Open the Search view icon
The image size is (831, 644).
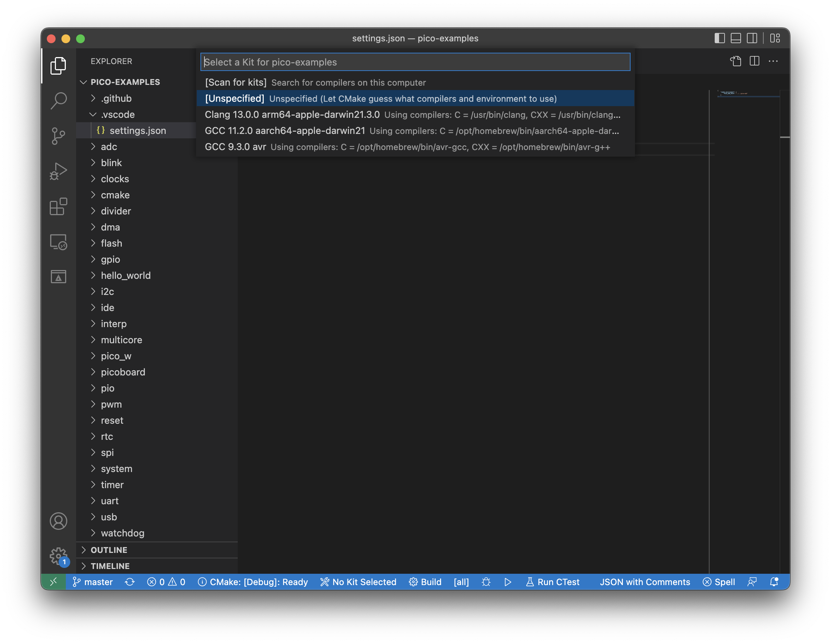pyautogui.click(x=58, y=101)
